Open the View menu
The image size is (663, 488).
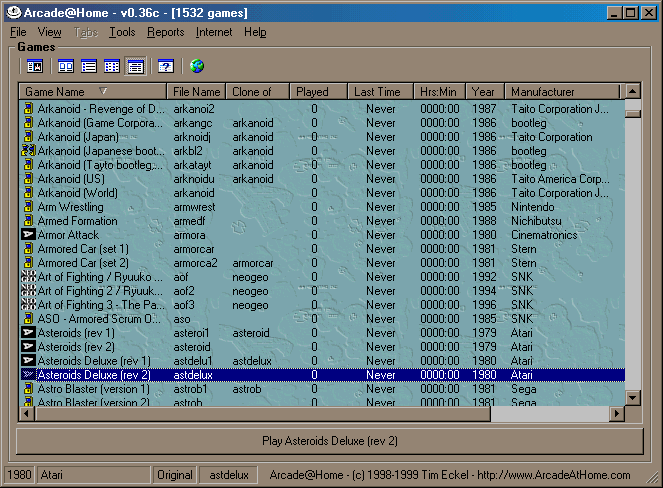click(49, 32)
